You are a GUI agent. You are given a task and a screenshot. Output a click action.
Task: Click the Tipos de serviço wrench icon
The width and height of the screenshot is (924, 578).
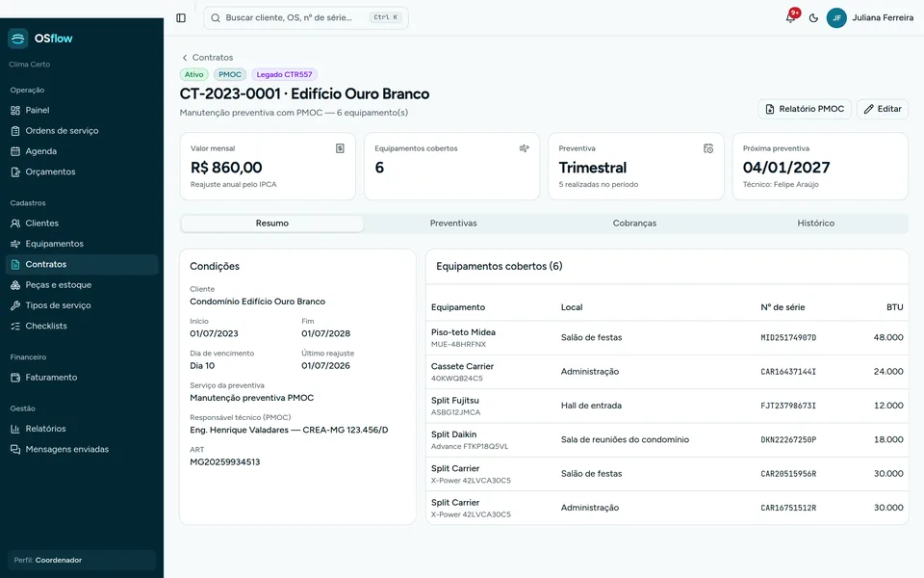[15, 305]
